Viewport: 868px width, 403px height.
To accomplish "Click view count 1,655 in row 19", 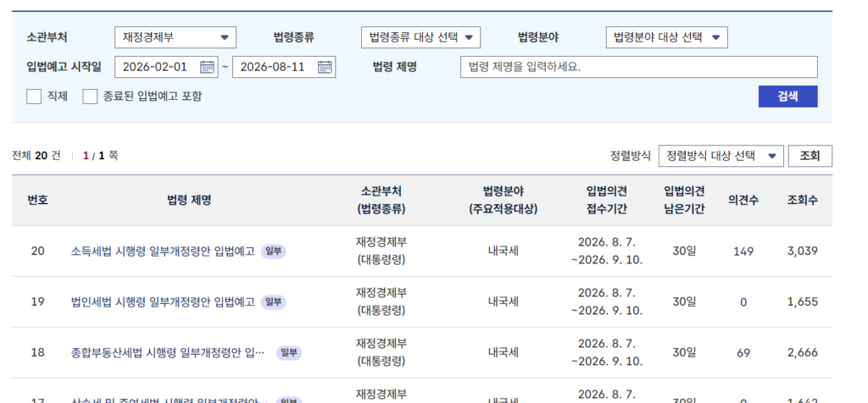I will [x=803, y=302].
